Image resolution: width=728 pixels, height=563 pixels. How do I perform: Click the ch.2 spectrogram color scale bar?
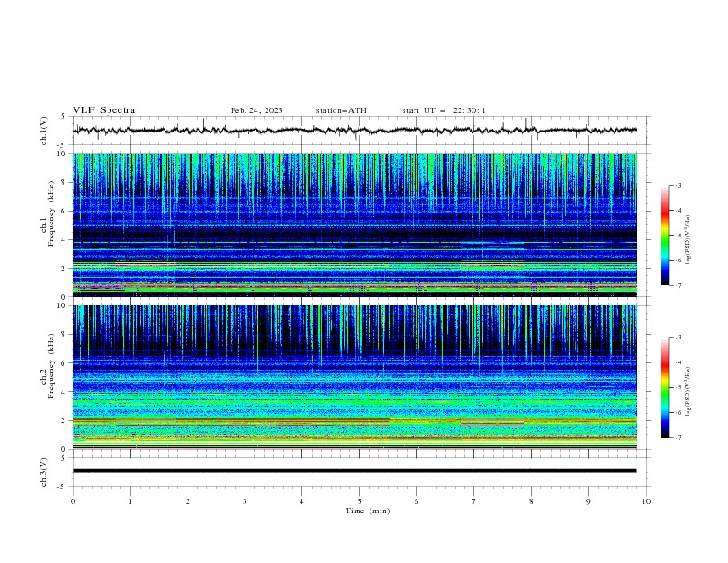click(x=665, y=387)
